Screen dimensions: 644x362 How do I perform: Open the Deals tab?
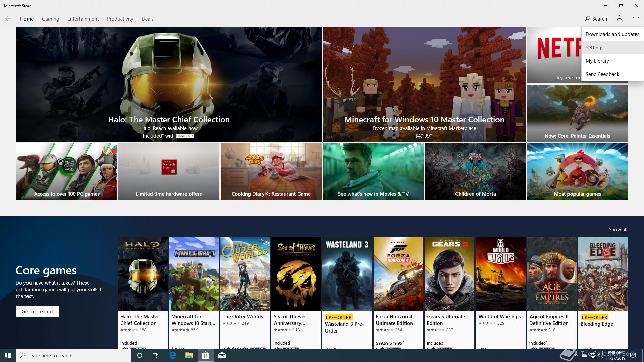pyautogui.click(x=147, y=19)
